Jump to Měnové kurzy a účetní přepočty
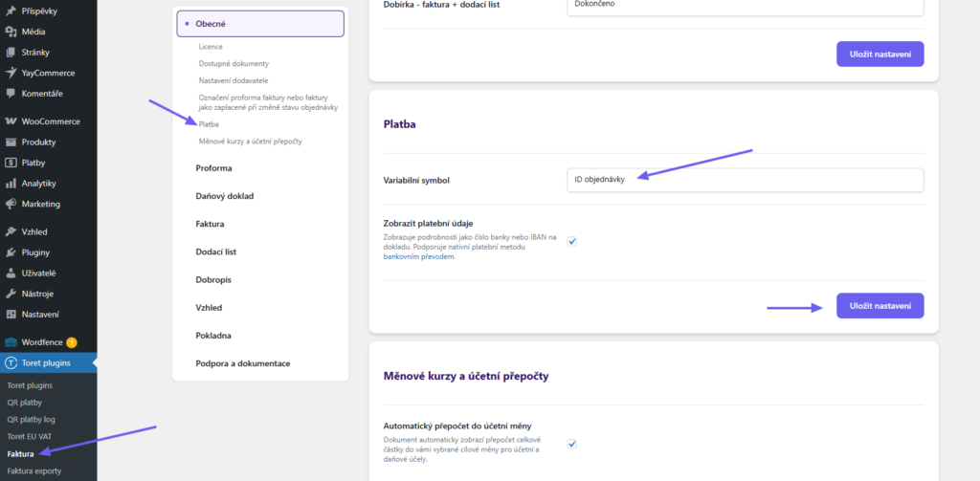Screen dimensions: 980x481 coord(250,142)
